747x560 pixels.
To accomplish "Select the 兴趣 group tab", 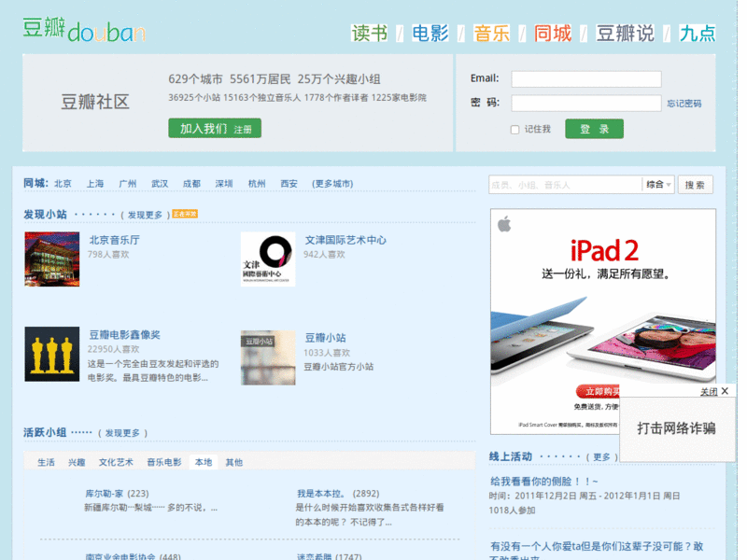I will (x=77, y=462).
